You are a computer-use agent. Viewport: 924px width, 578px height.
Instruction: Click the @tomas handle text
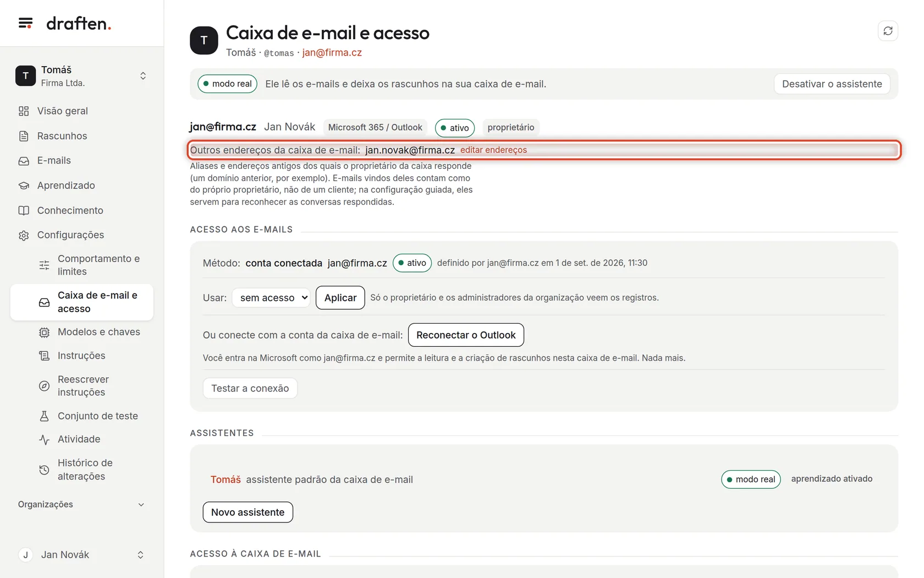tap(279, 53)
